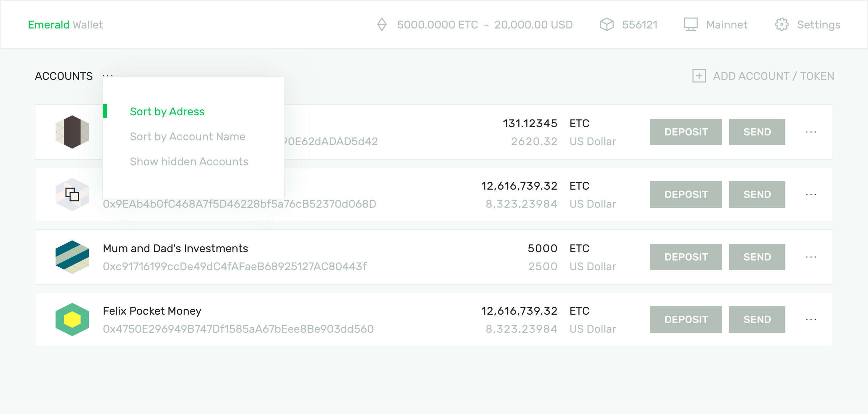Image resolution: width=868 pixels, height=414 pixels.
Task: Click the teal striped Mum and Dad's identicon
Action: 72,257
